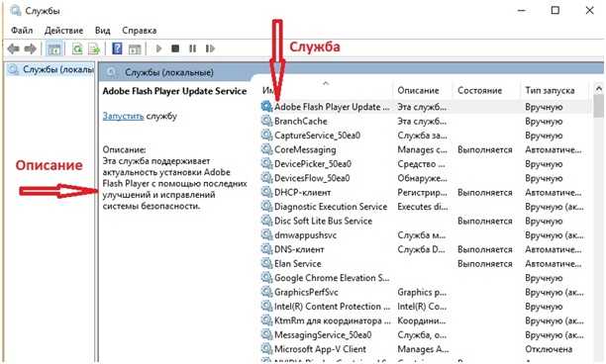Stop service with the square button
The width and height of the screenshot is (606, 364).
tap(175, 48)
